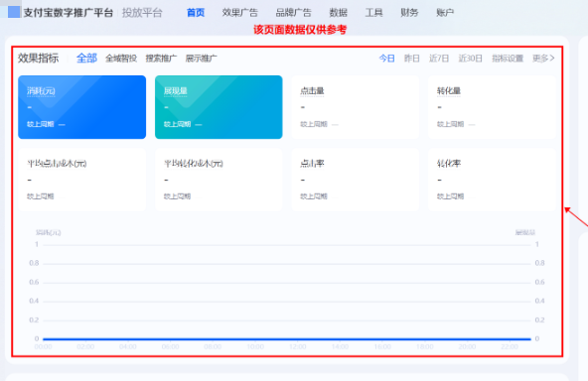Select the 转化率 metric card

(492, 180)
